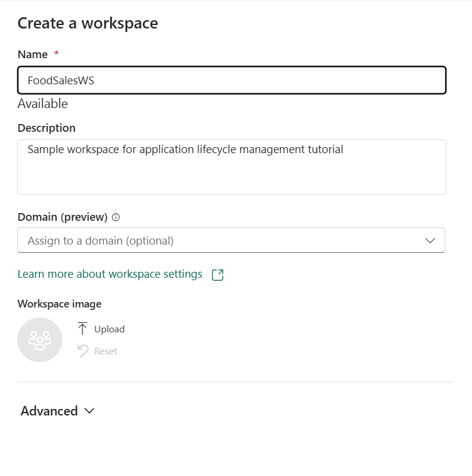Click the Create a workspace heading
The width and height of the screenshot is (472, 476).
pos(88,23)
